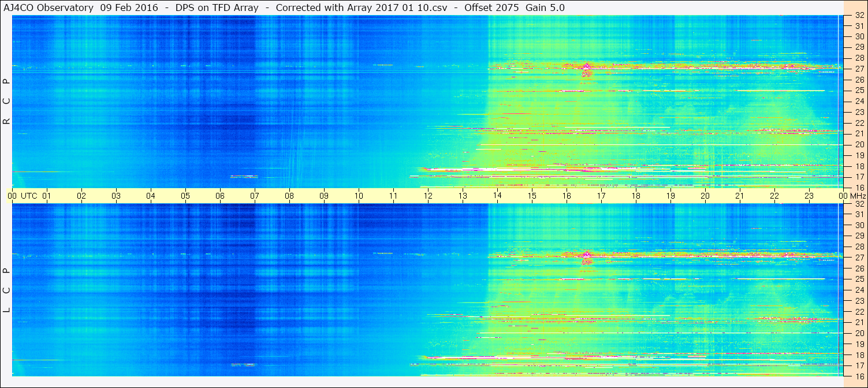Image resolution: width=868 pixels, height=388 pixels.
Task: Click the 05 hour marker on the time axis
Action: [185, 196]
